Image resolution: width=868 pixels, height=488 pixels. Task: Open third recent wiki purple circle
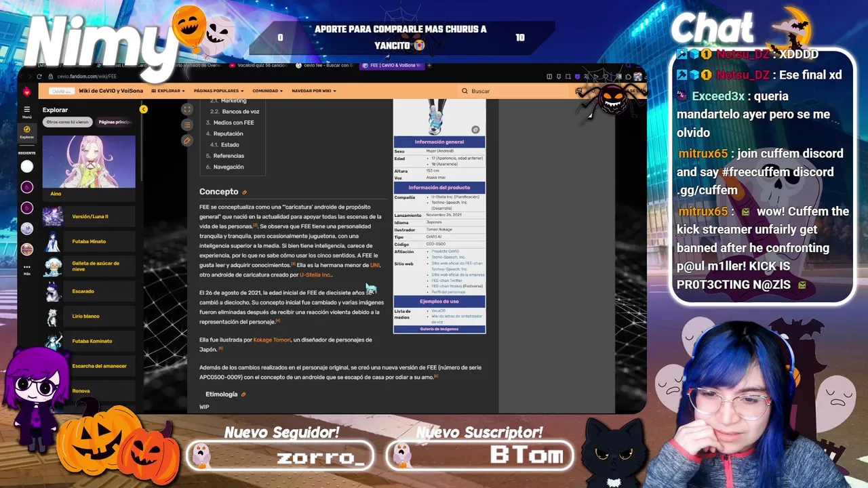(x=27, y=208)
